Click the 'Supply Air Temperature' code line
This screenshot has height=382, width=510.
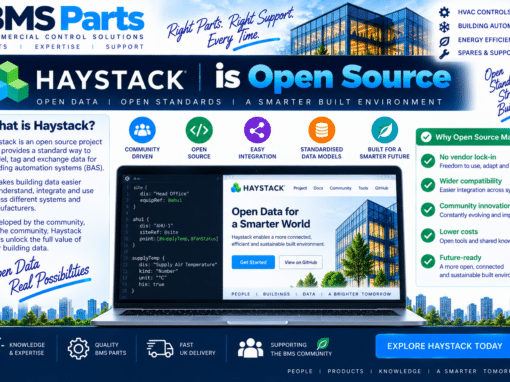pyautogui.click(x=178, y=265)
